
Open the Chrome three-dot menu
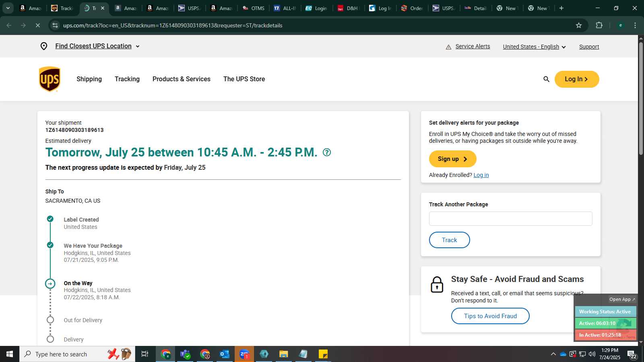pyautogui.click(x=635, y=25)
